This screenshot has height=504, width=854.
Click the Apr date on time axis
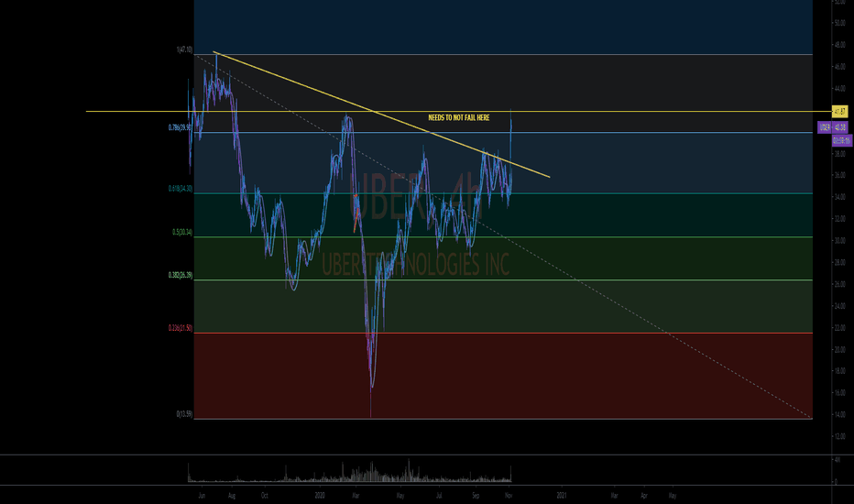click(644, 496)
